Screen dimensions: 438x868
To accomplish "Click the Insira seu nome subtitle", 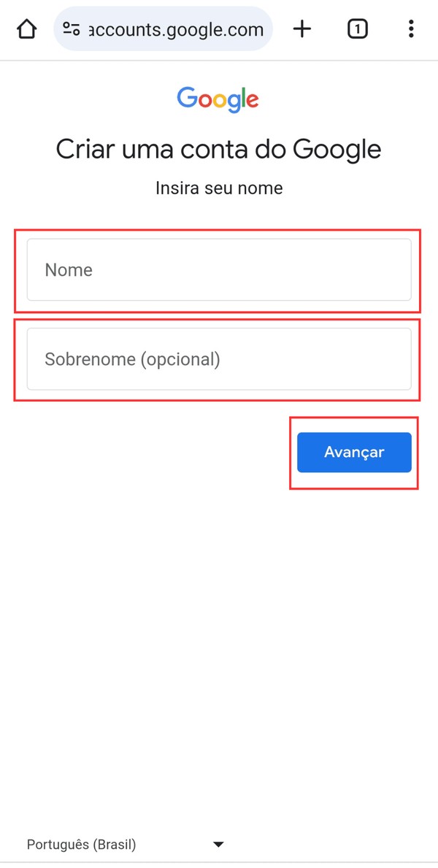I will click(218, 188).
